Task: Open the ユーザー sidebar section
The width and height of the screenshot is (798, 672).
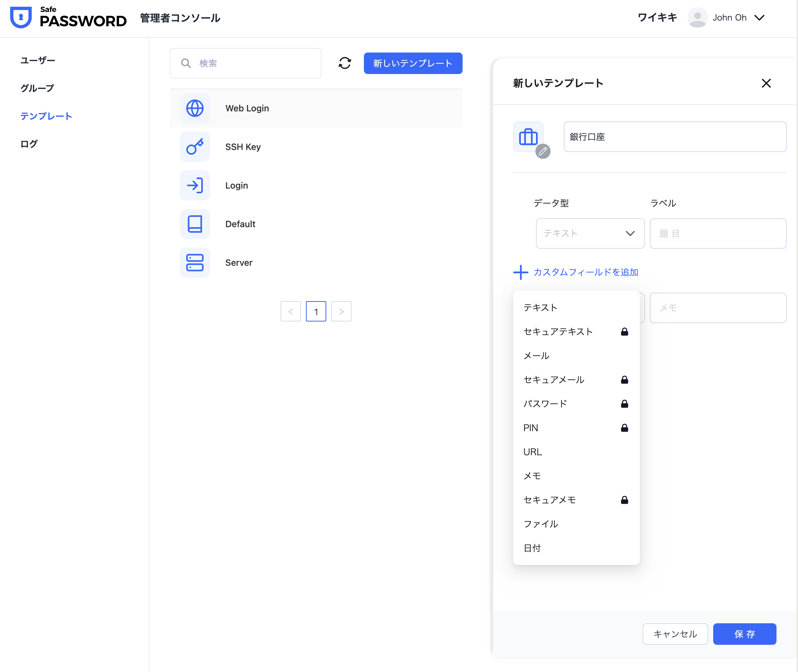Action: pos(38,60)
